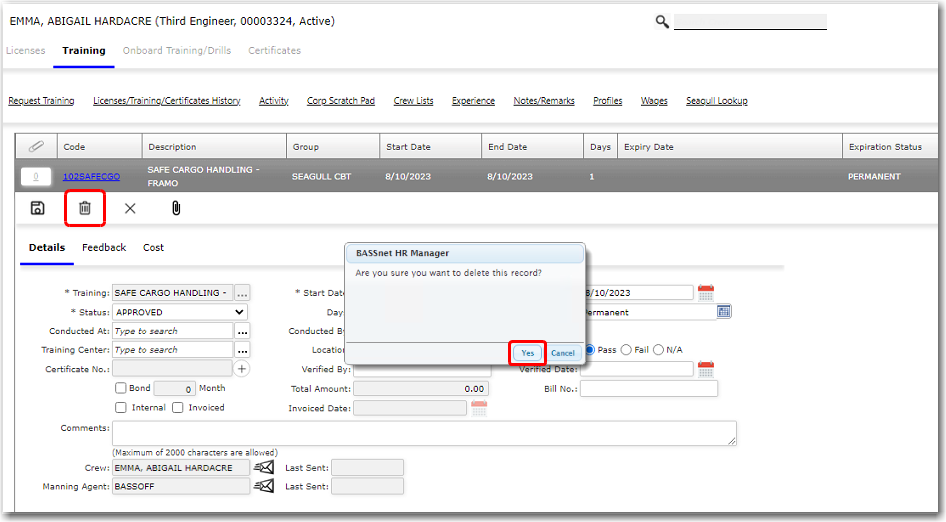Click the trash delete icon

pos(85,208)
